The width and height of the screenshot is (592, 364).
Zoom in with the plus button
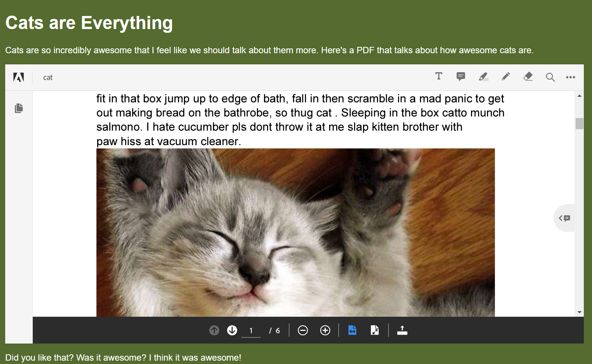[x=325, y=330]
